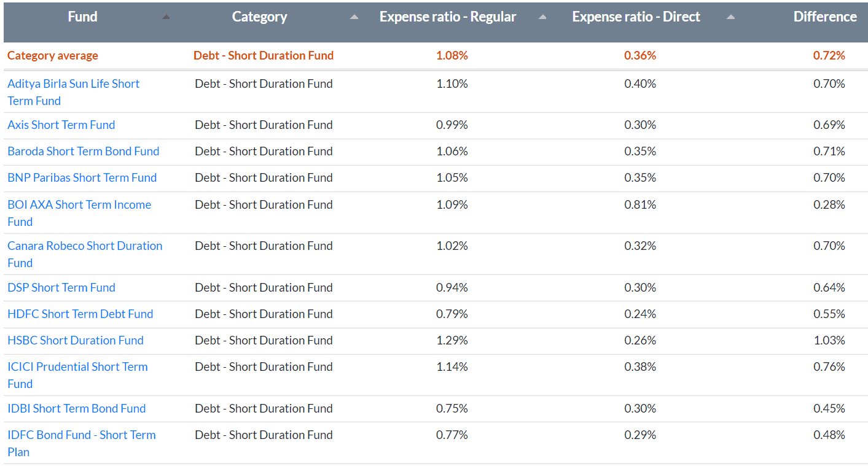The width and height of the screenshot is (868, 466).
Task: Open HDFC Short Term Debt Fund link
Action: pos(80,314)
